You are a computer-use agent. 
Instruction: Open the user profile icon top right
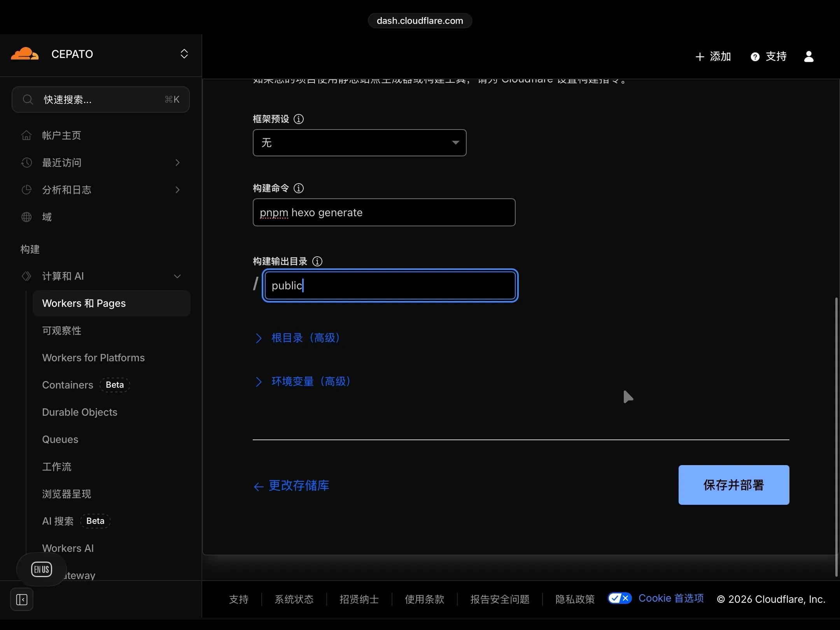(809, 56)
